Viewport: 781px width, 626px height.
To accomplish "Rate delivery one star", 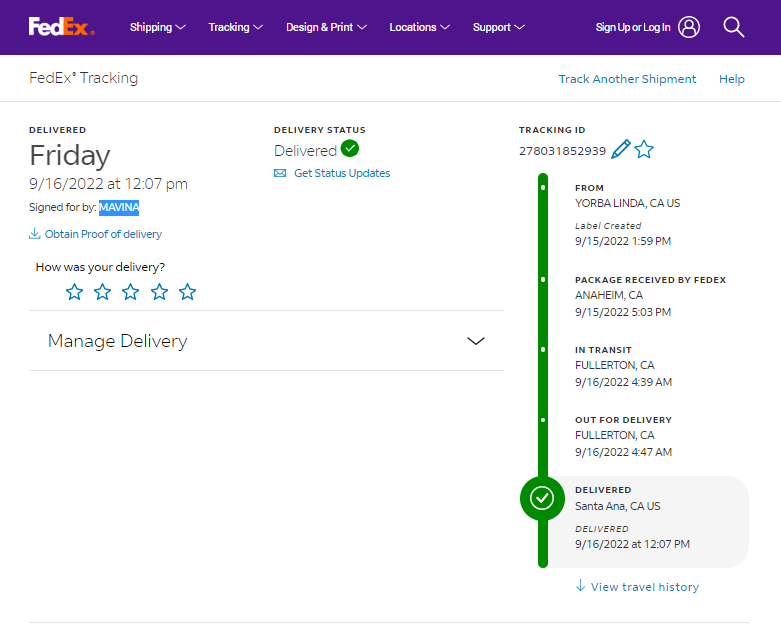I will 74,292.
